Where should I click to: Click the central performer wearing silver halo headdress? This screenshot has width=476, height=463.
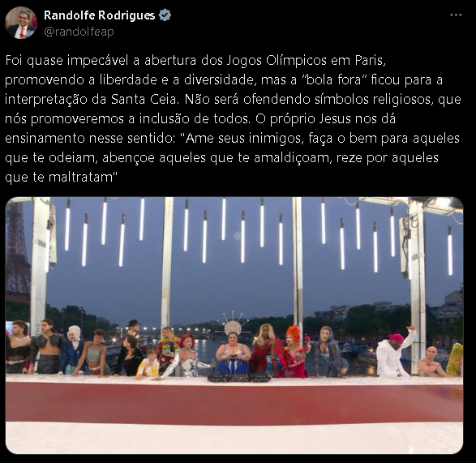tap(233, 346)
